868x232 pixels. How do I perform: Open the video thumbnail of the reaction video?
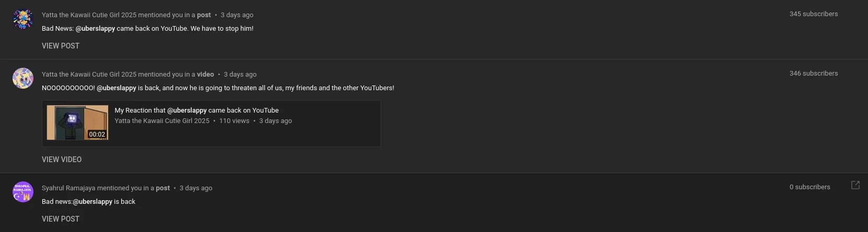click(x=77, y=123)
